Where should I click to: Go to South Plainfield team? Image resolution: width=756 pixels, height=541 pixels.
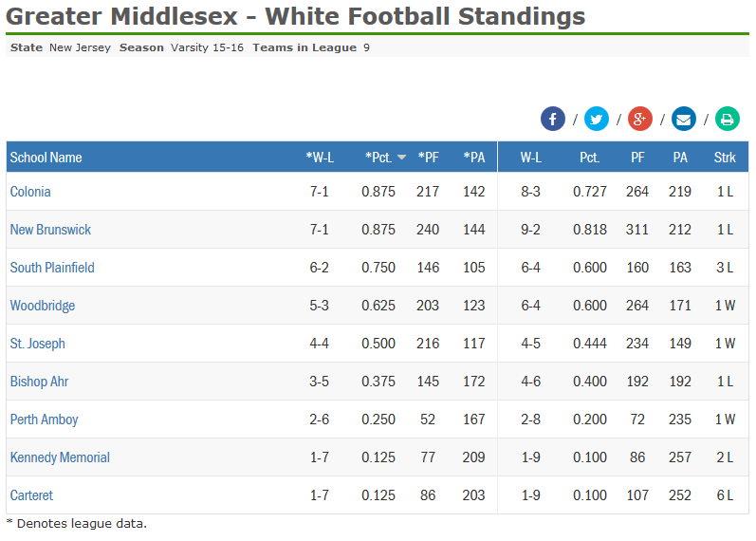click(x=52, y=268)
